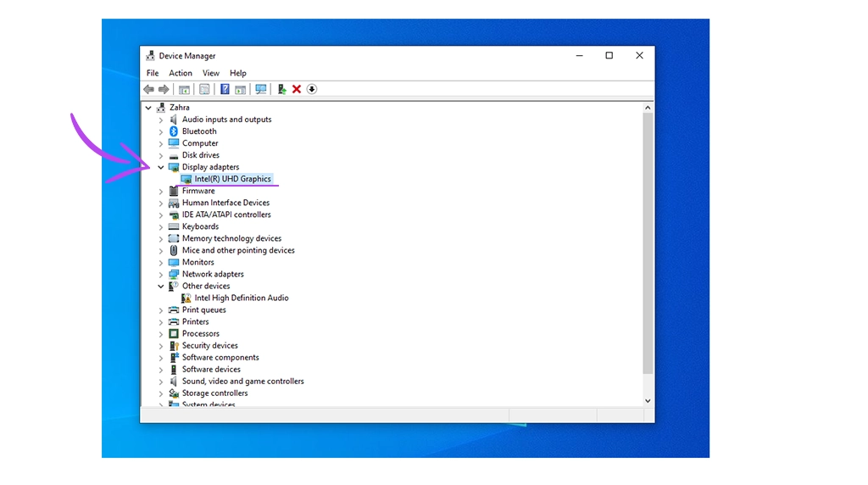Click the Disable device down-arrow icon

[x=312, y=89]
